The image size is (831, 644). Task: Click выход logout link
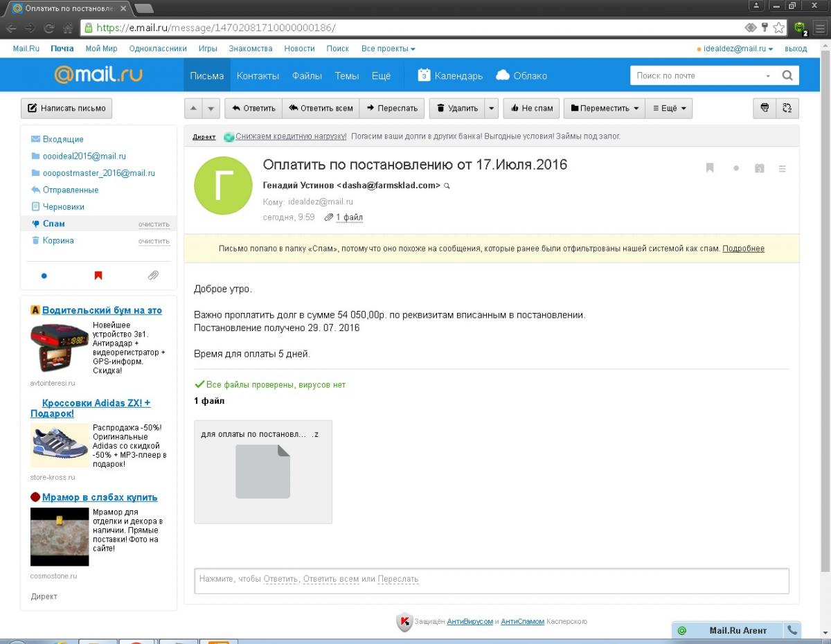click(796, 48)
